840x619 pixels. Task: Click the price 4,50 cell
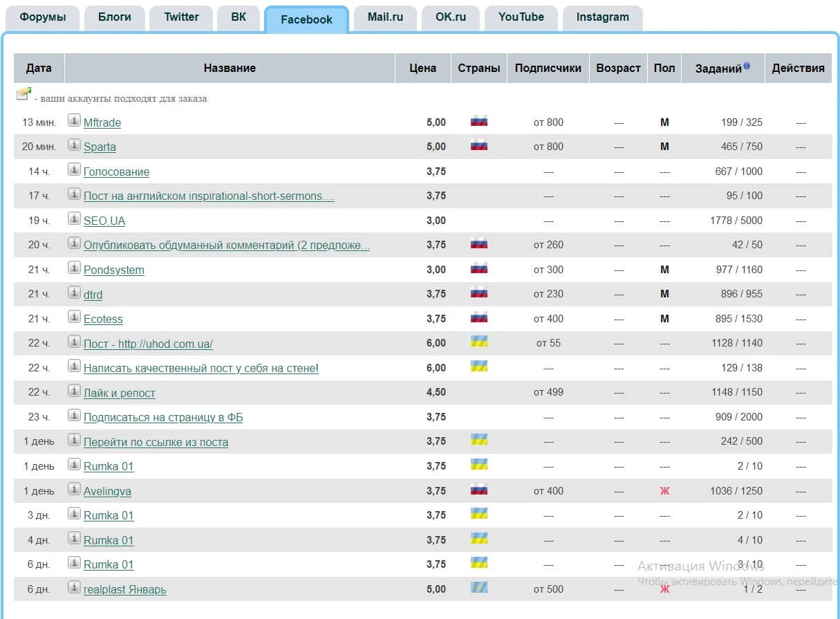(x=436, y=392)
